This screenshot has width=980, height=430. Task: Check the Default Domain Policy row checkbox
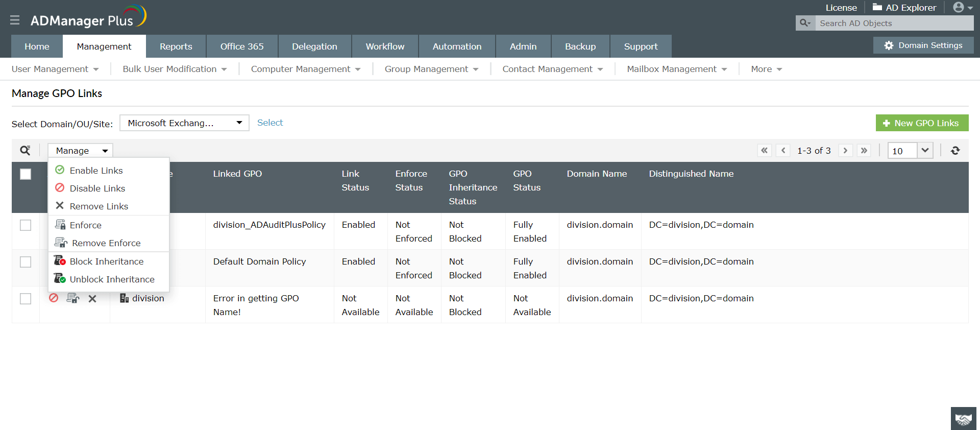point(26,262)
